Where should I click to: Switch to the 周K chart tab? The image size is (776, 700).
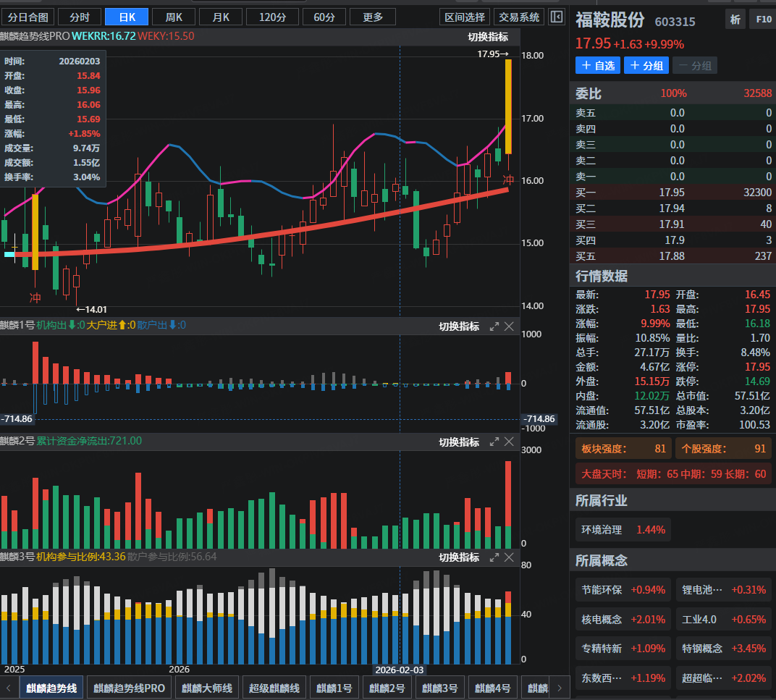point(174,17)
